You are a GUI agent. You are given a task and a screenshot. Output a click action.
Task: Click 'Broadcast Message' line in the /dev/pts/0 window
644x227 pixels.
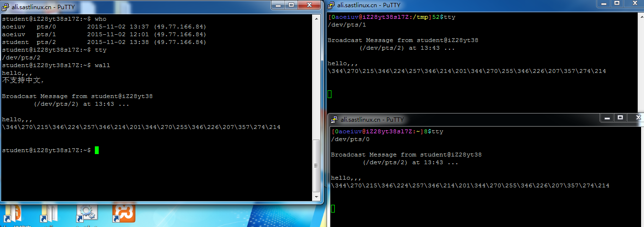click(x=406, y=155)
